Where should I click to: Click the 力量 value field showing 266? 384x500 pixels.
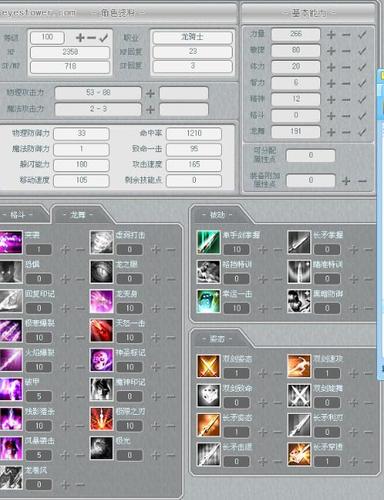tap(296, 34)
